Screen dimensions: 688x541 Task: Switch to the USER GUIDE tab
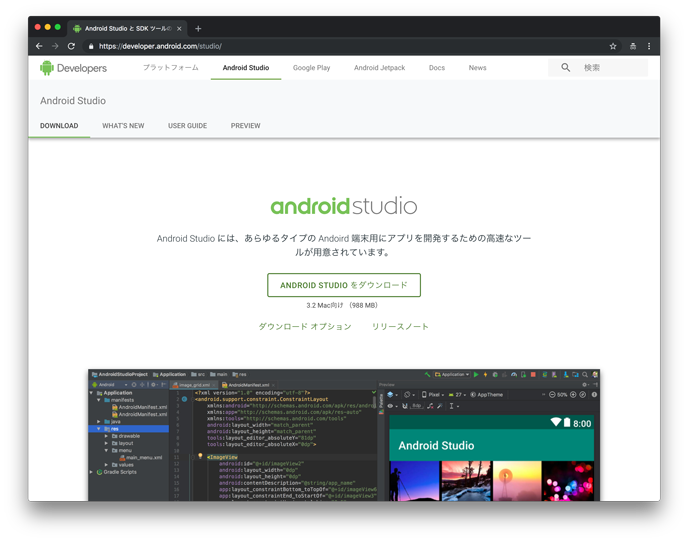click(187, 125)
